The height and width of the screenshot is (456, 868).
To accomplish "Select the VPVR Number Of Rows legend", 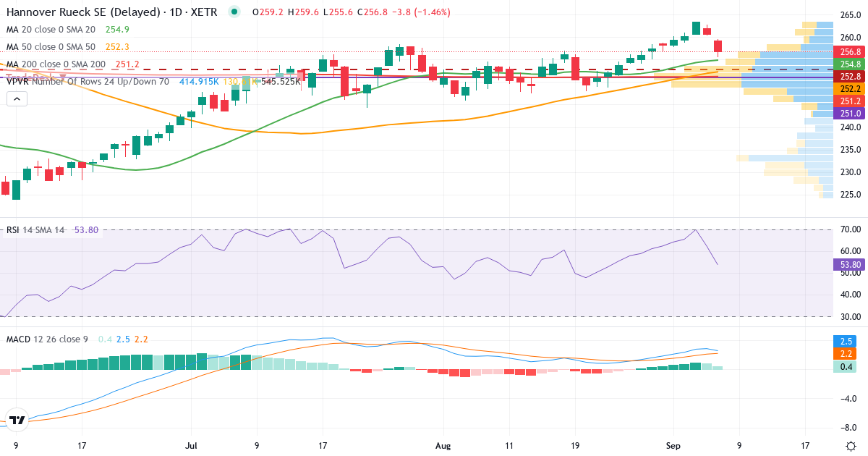I will [x=88, y=82].
